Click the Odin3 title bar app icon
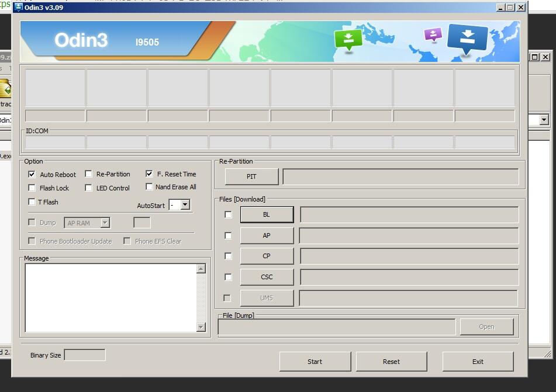Viewport: 556px width, 392px height. (19, 8)
